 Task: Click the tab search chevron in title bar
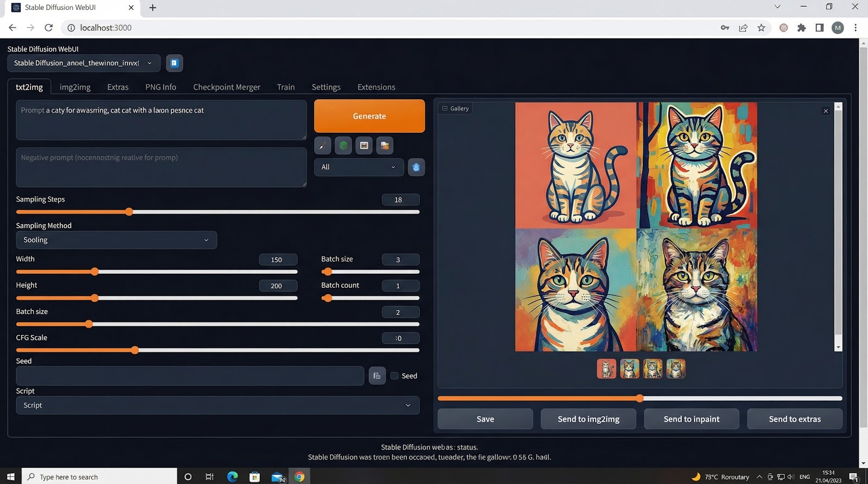click(x=777, y=7)
